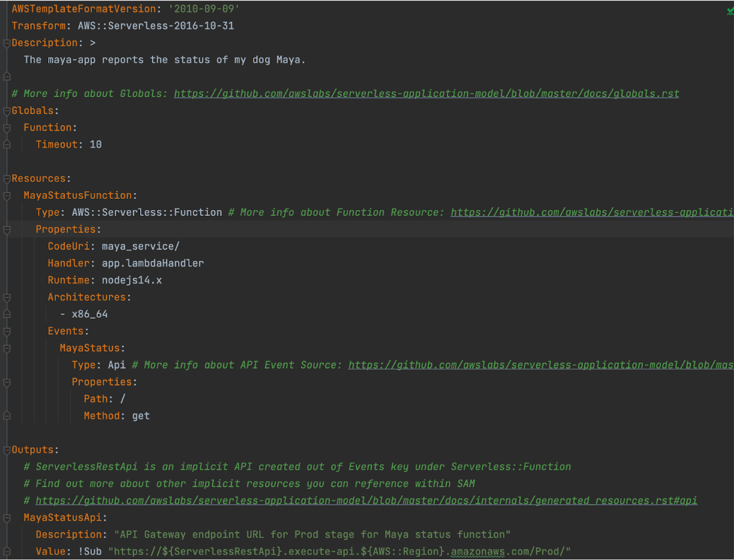The width and height of the screenshot is (734, 560).
Task: Click the '# More info about Globals' comment
Action: point(90,94)
